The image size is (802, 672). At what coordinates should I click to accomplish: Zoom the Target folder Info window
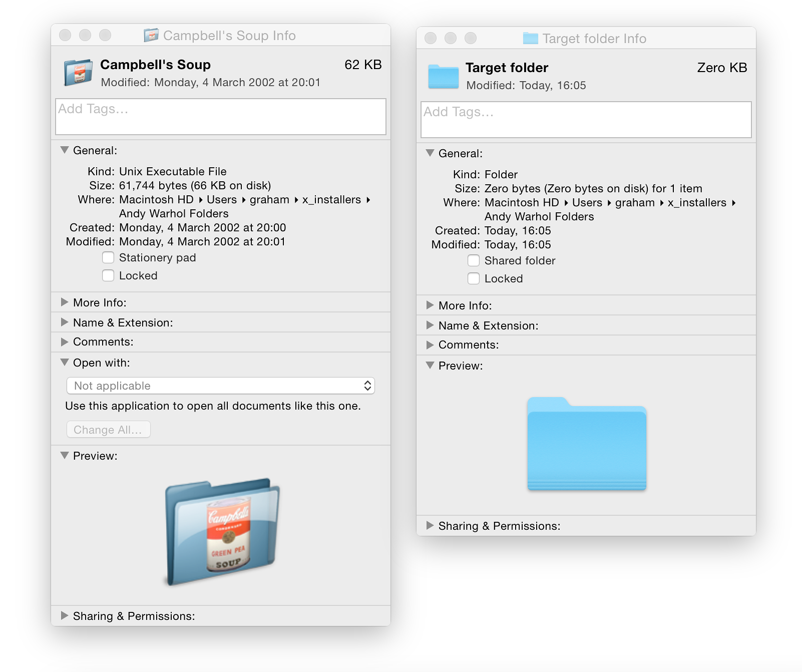[471, 38]
